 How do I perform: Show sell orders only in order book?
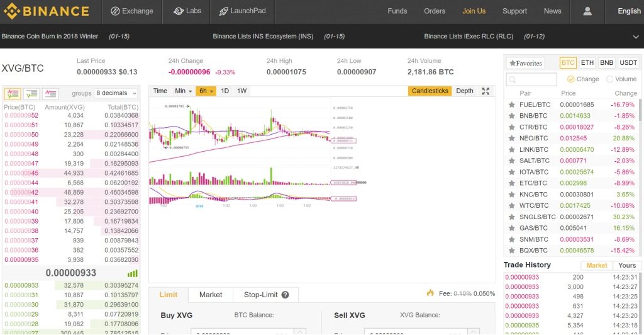(x=50, y=94)
